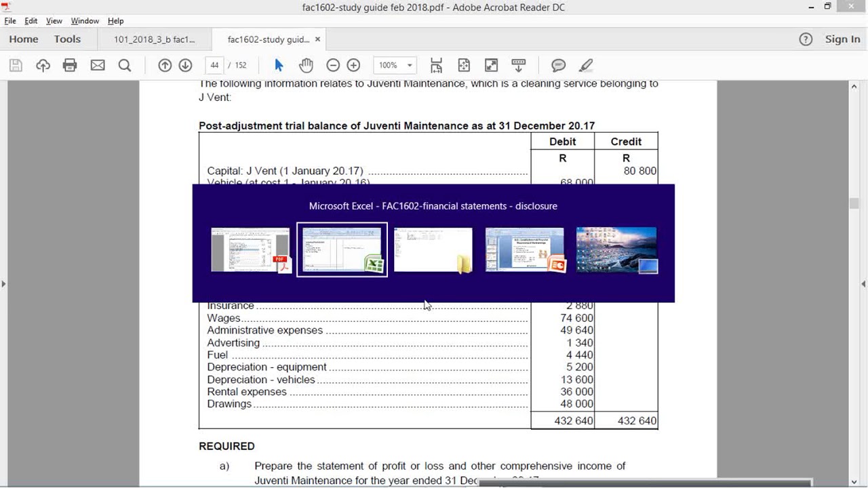Image resolution: width=868 pixels, height=488 pixels.
Task: Activate the Selection arrow tool
Action: click(279, 65)
